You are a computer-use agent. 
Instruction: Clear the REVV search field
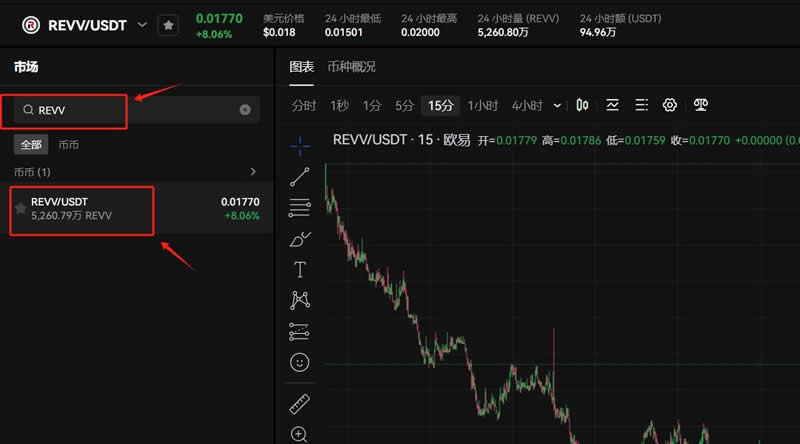[x=245, y=110]
